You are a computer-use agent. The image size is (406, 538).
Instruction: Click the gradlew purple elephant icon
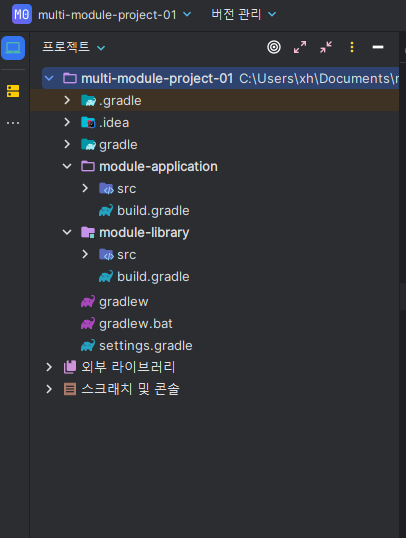(x=88, y=302)
